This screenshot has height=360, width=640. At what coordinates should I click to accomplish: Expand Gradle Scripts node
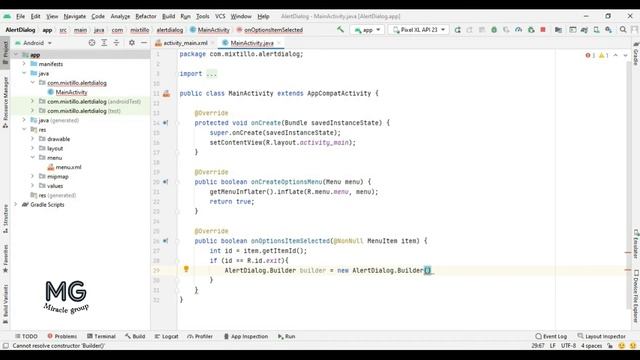click(16, 204)
